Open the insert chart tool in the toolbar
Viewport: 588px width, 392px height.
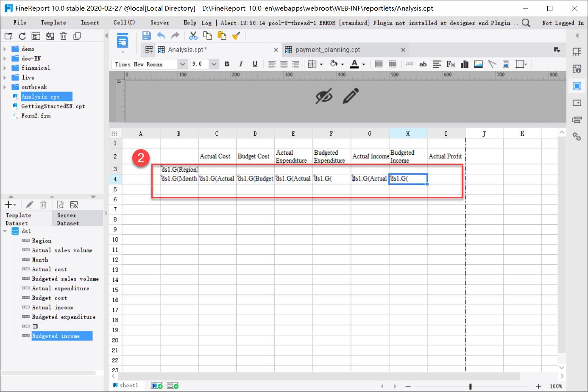[464, 64]
